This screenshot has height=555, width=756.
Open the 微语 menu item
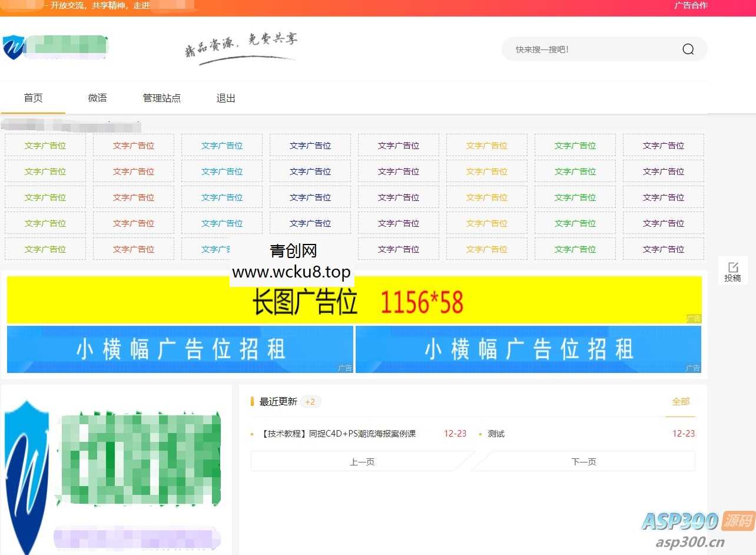click(97, 98)
